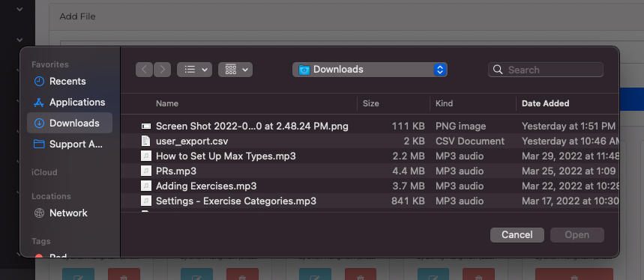The width and height of the screenshot is (644, 280).
Task: Click the back navigation arrow
Action: [144, 70]
